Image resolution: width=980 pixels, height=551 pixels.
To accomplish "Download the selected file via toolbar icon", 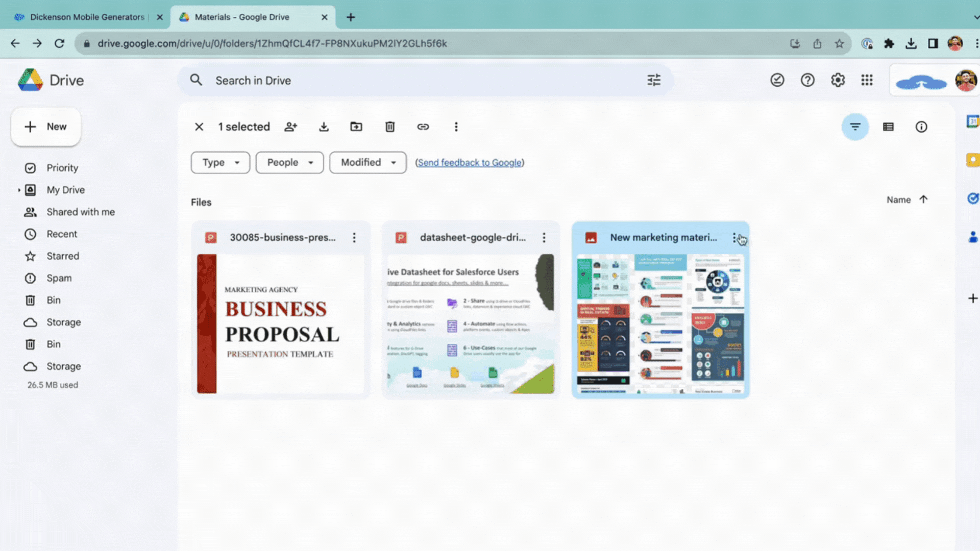I will click(x=324, y=127).
